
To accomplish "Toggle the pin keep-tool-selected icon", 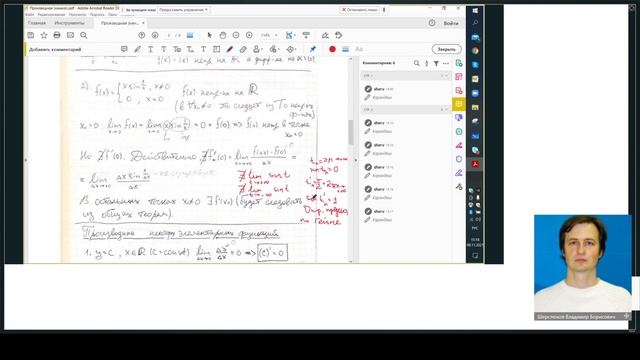I will pyautogui.click(x=313, y=49).
